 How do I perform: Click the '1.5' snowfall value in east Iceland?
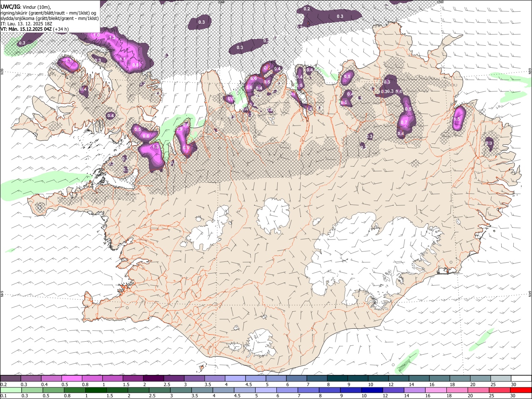[x=457, y=119]
